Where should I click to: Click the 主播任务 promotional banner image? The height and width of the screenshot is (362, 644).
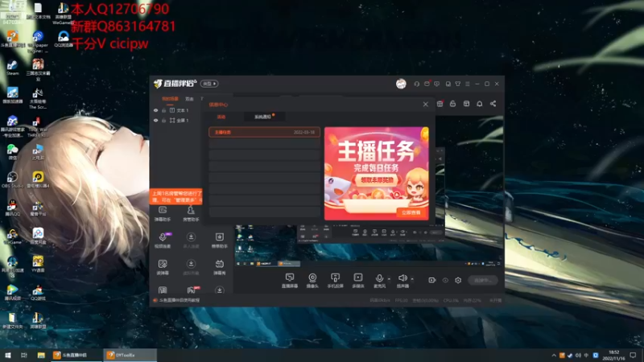377,173
